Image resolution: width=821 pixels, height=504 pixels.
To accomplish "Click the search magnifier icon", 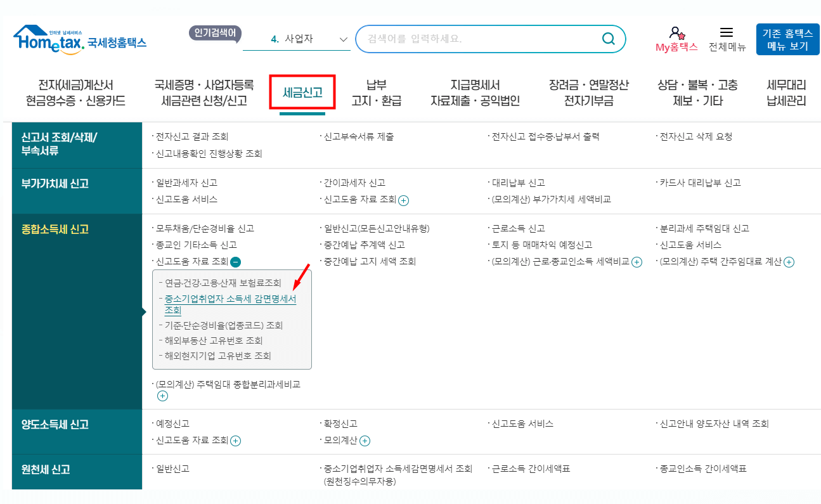I will pyautogui.click(x=608, y=39).
